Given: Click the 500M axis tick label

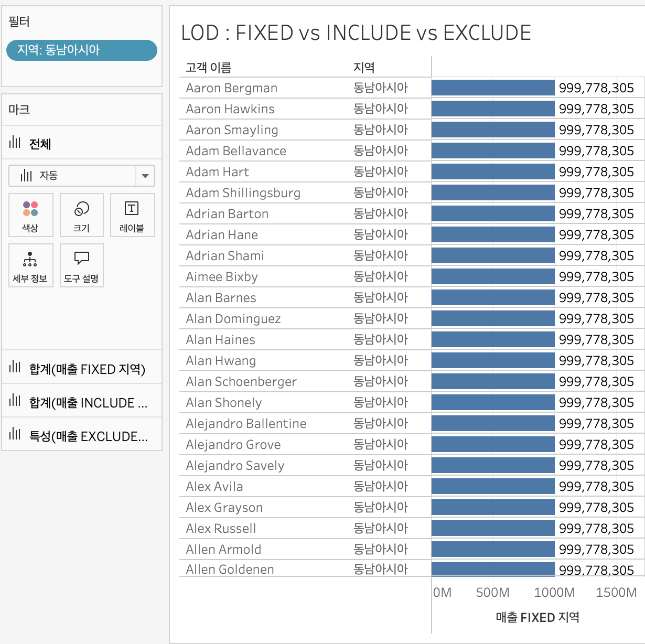Looking at the screenshot, I should [x=492, y=593].
